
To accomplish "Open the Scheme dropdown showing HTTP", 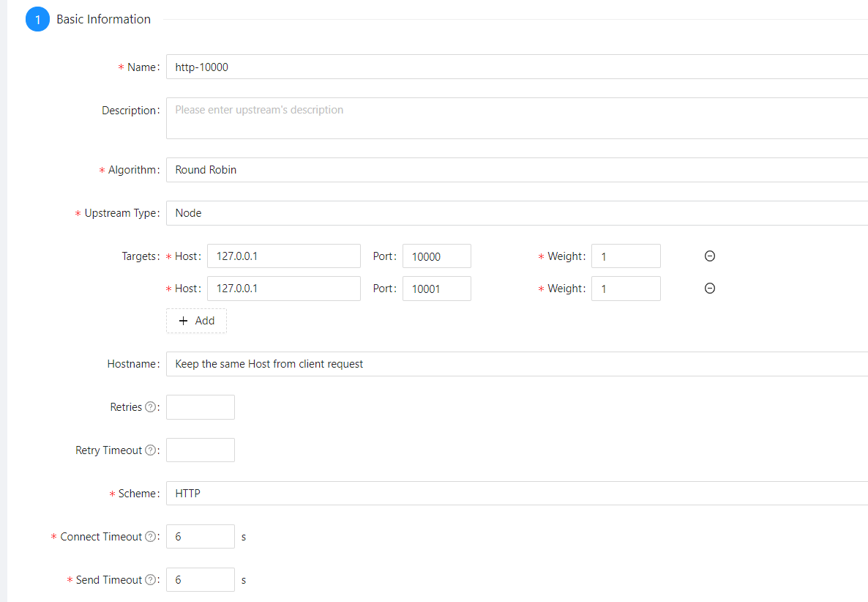I will [517, 494].
